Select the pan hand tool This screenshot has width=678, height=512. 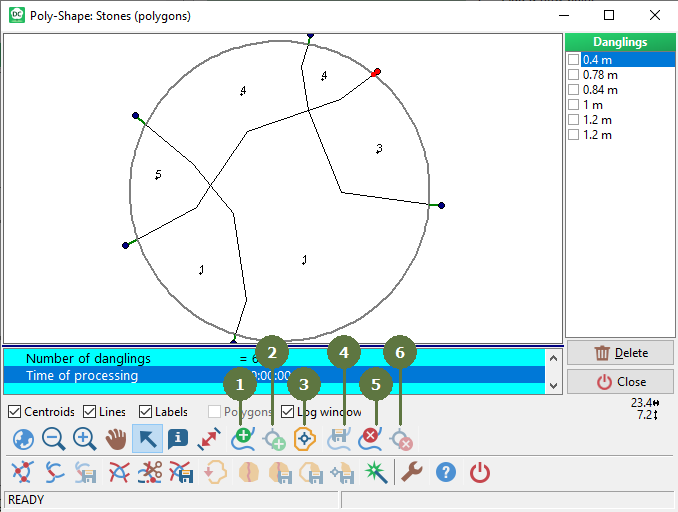pyautogui.click(x=117, y=439)
